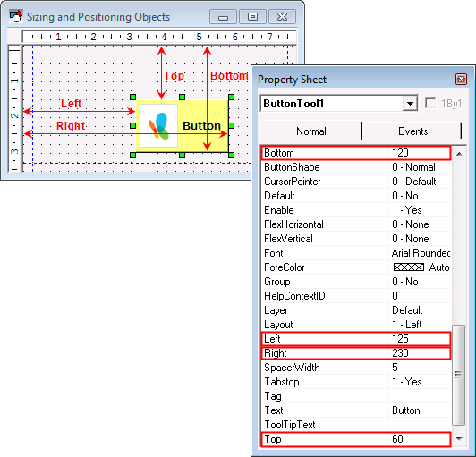The image size is (476, 457).
Task: Select the Bottom property row
Action: click(356, 153)
